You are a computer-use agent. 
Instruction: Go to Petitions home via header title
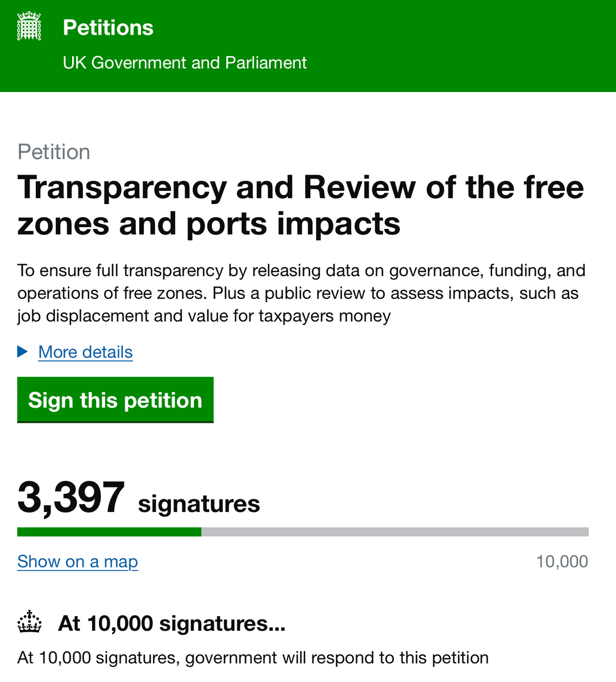pos(108,28)
